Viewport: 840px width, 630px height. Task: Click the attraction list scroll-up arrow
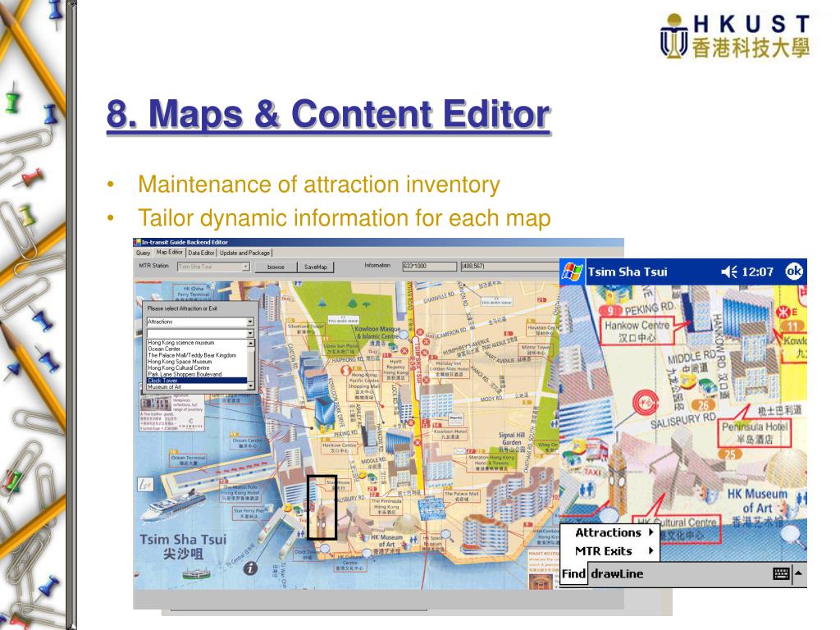(251, 342)
